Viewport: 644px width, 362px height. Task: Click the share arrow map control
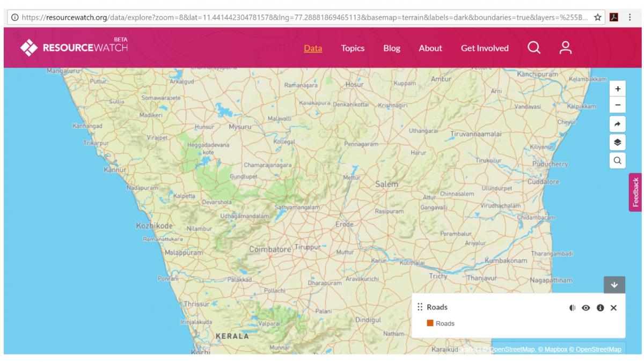coord(617,124)
